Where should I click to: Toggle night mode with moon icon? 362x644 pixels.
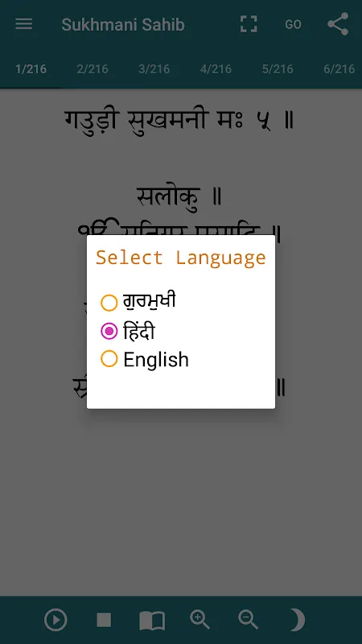coord(298,620)
